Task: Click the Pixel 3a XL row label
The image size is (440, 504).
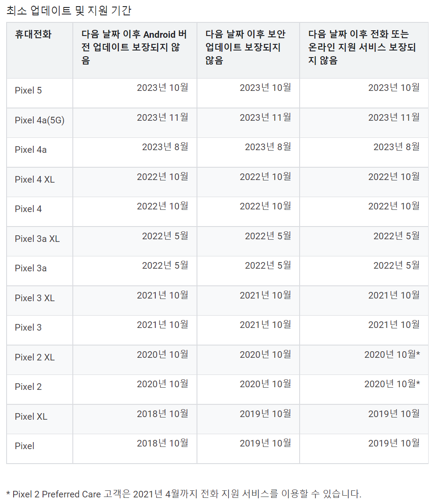Action: 37,239
